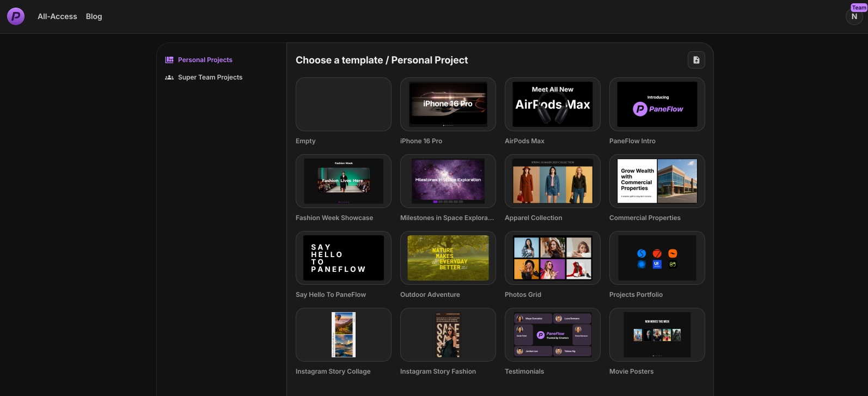Image resolution: width=868 pixels, height=396 pixels.
Task: Choose the Instagram Story Collage thumbnail
Action: (x=344, y=334)
